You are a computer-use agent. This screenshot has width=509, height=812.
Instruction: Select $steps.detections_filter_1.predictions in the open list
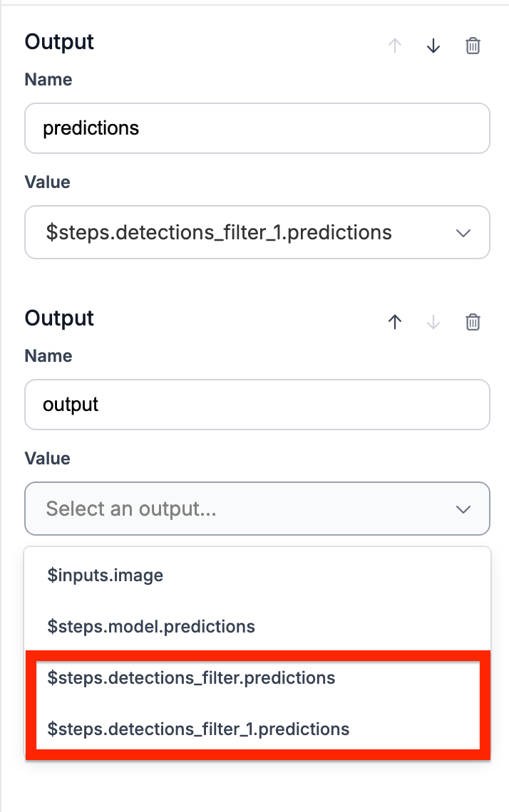[198, 729]
